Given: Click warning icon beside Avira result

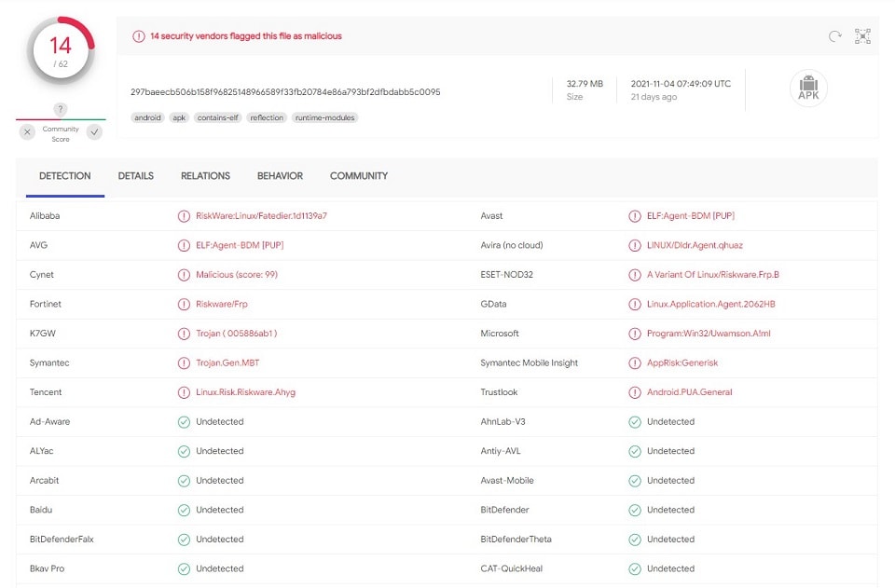Looking at the screenshot, I should [x=635, y=246].
